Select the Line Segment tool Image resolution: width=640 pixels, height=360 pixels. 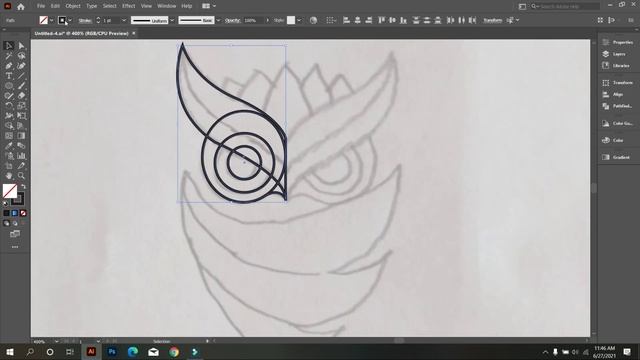click(21, 76)
